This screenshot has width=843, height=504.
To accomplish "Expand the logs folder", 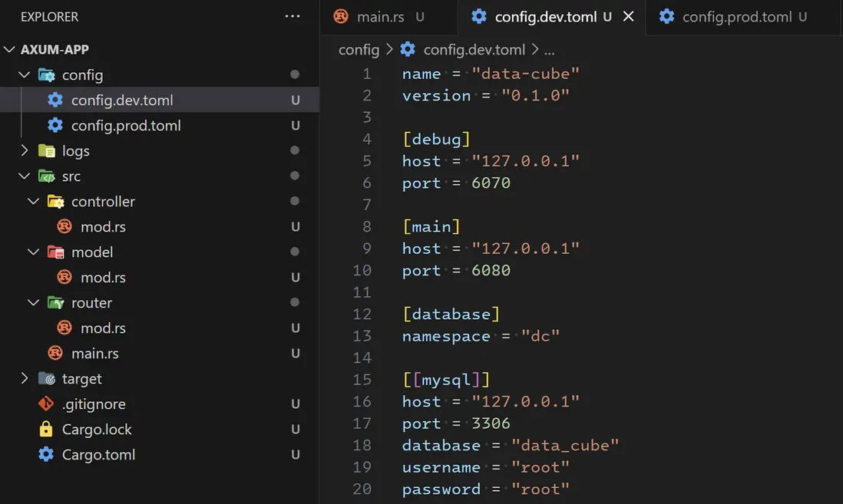I will (25, 151).
